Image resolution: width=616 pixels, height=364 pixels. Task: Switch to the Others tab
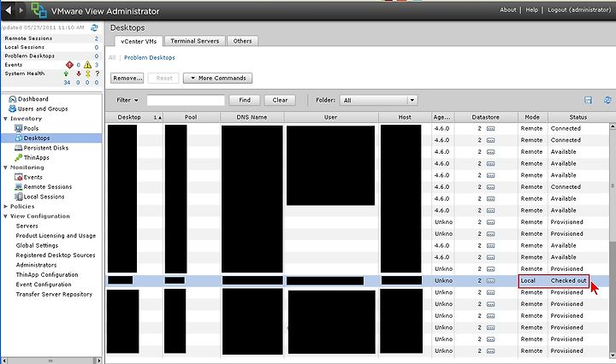click(x=242, y=41)
